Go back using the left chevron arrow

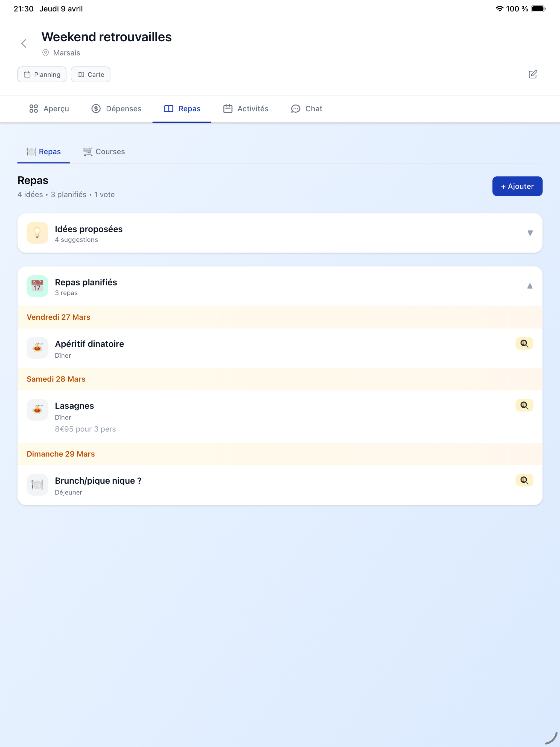click(24, 43)
